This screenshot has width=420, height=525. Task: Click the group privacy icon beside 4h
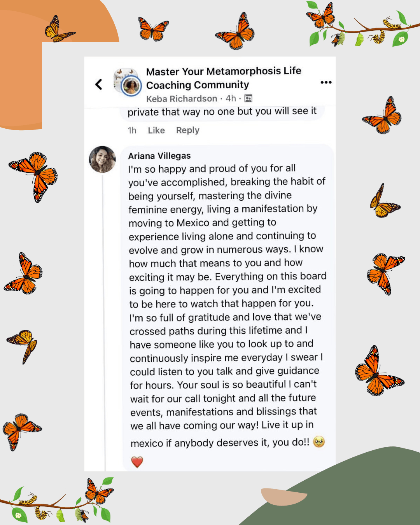(248, 98)
